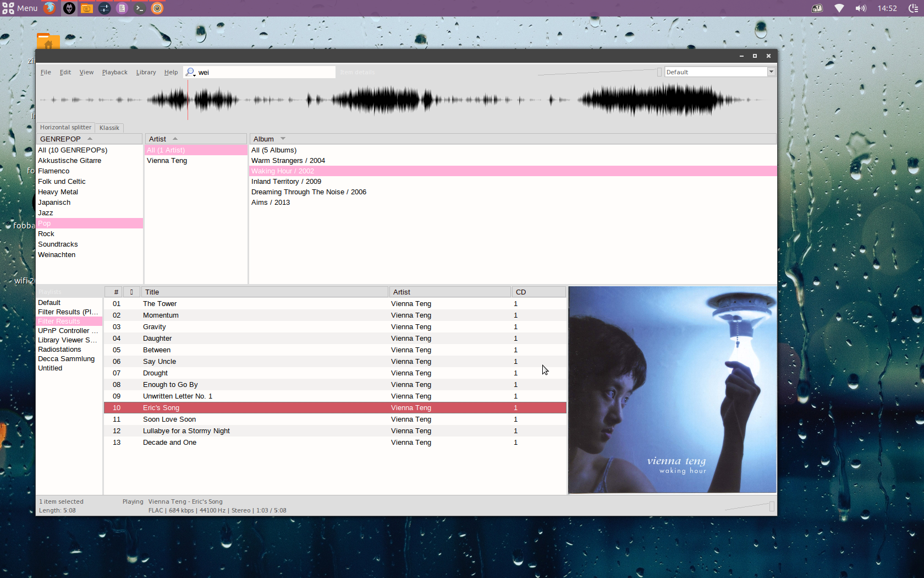Switch to the Klassik tab

coord(109,128)
